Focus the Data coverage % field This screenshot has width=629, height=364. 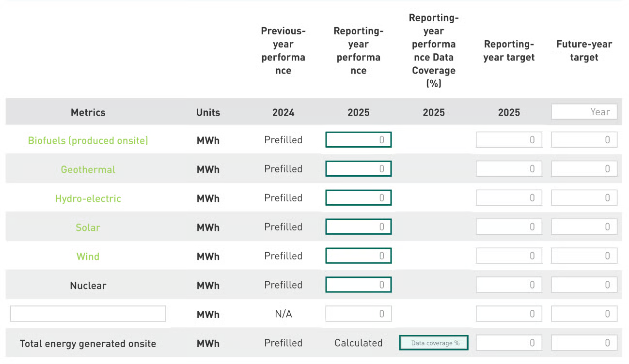[434, 343]
